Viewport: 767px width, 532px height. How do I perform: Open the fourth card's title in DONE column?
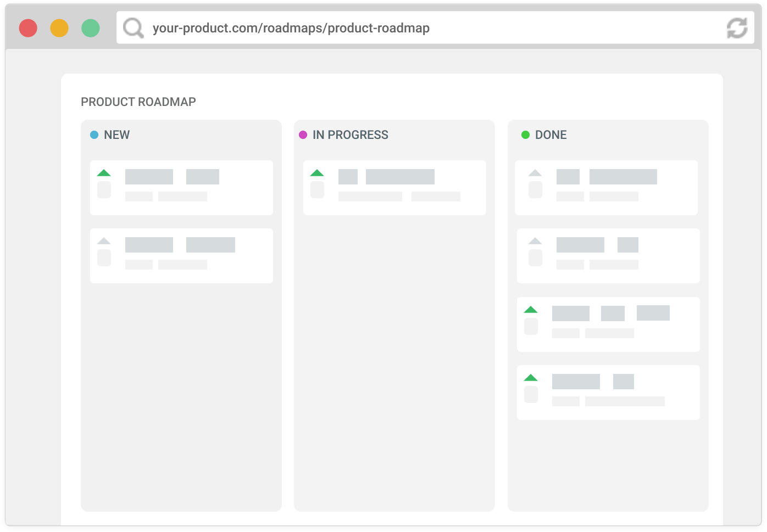(593, 382)
